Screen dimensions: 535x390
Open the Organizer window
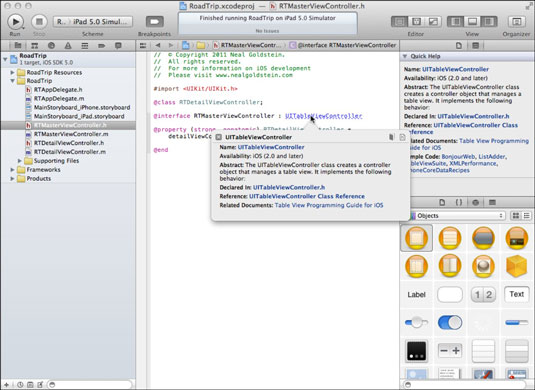[x=517, y=22]
